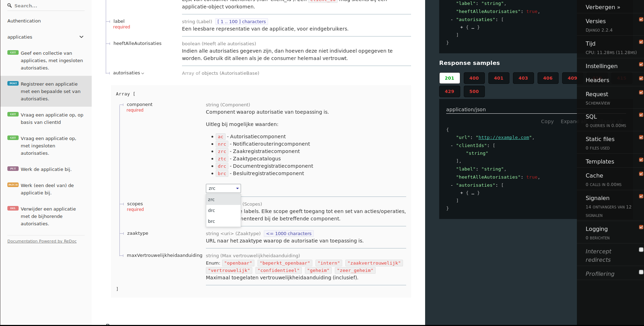Expand the autorisaties array schema

pos(142,73)
